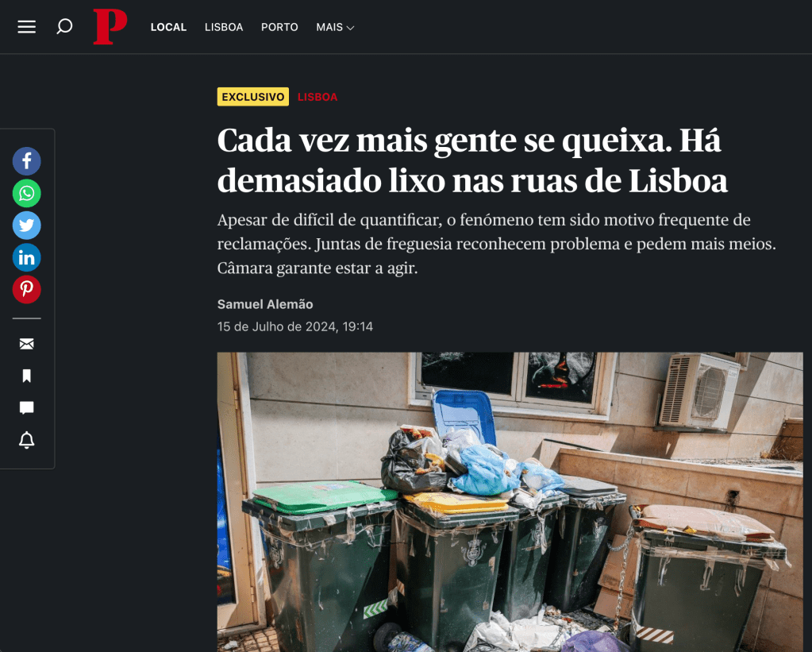
Task: Open author Samuel Alemão's page
Action: pos(265,304)
